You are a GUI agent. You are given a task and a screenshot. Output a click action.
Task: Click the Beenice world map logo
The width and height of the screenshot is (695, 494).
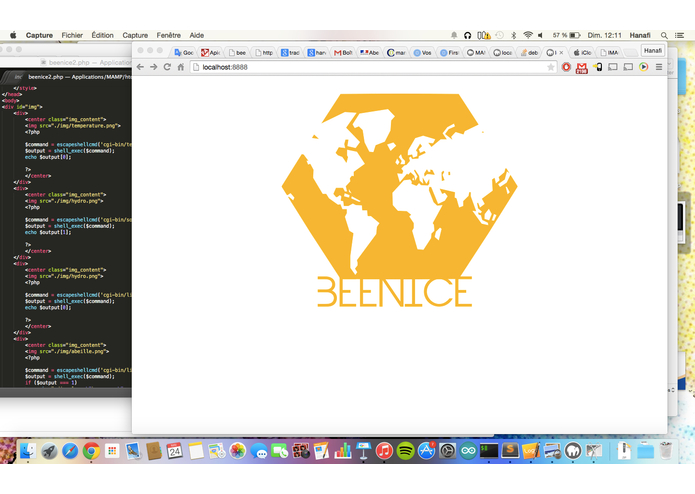[399, 200]
